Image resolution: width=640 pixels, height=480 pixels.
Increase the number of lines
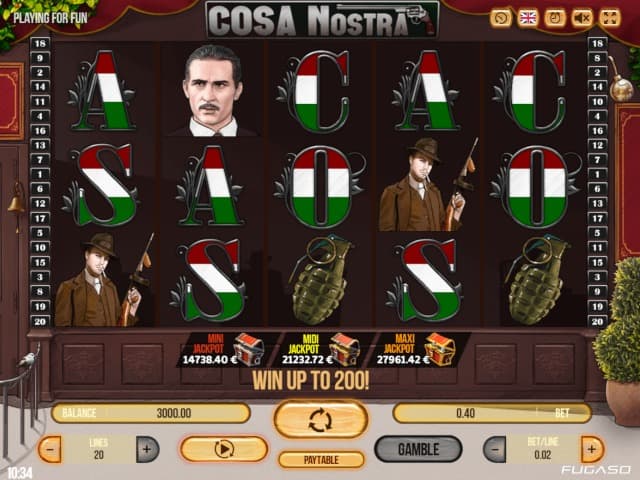(147, 449)
